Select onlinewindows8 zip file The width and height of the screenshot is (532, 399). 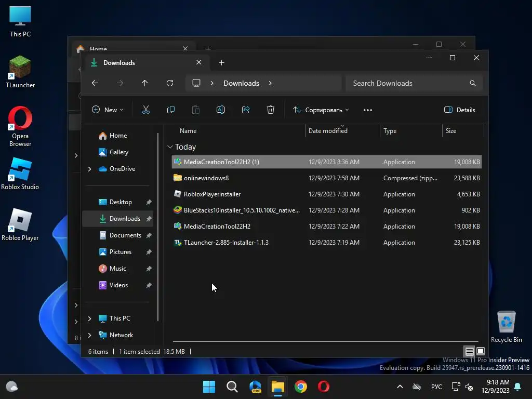[326, 178]
